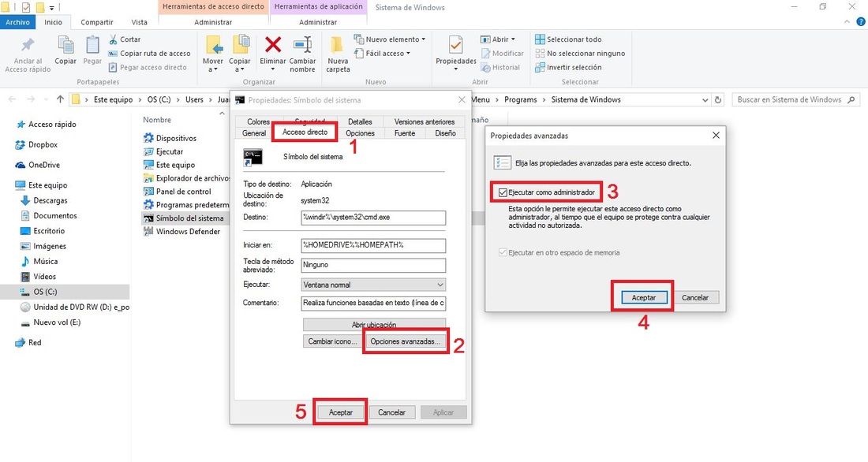
Task: Click the Nombre column header
Action: click(157, 120)
